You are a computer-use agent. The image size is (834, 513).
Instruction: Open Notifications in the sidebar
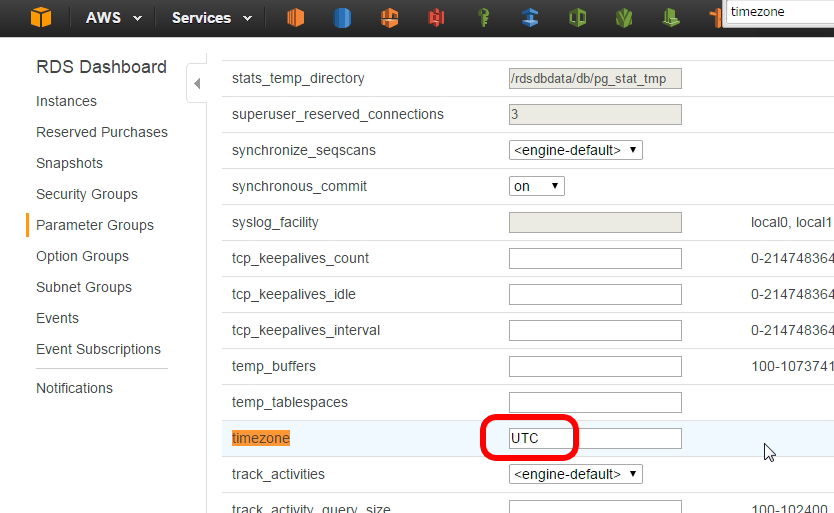tap(74, 388)
